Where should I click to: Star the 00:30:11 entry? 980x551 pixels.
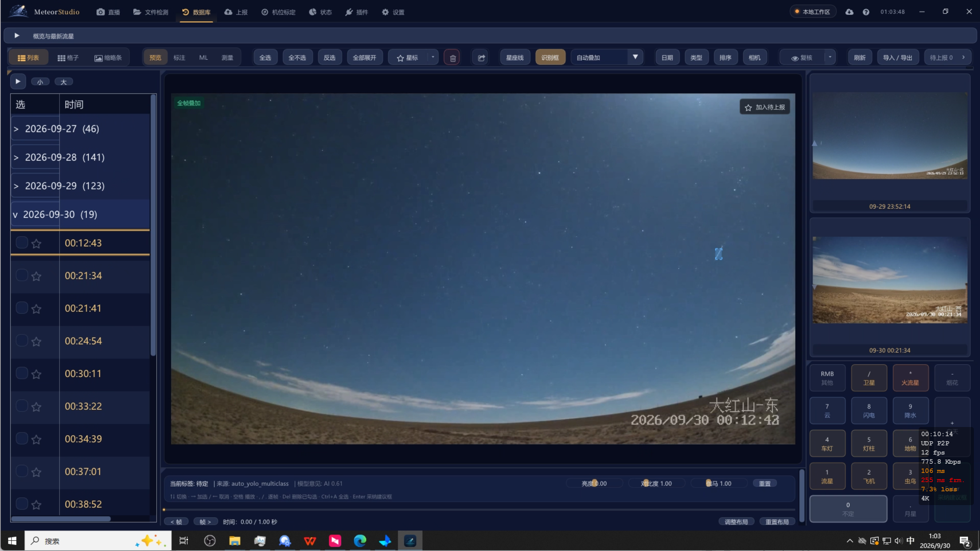pos(36,374)
